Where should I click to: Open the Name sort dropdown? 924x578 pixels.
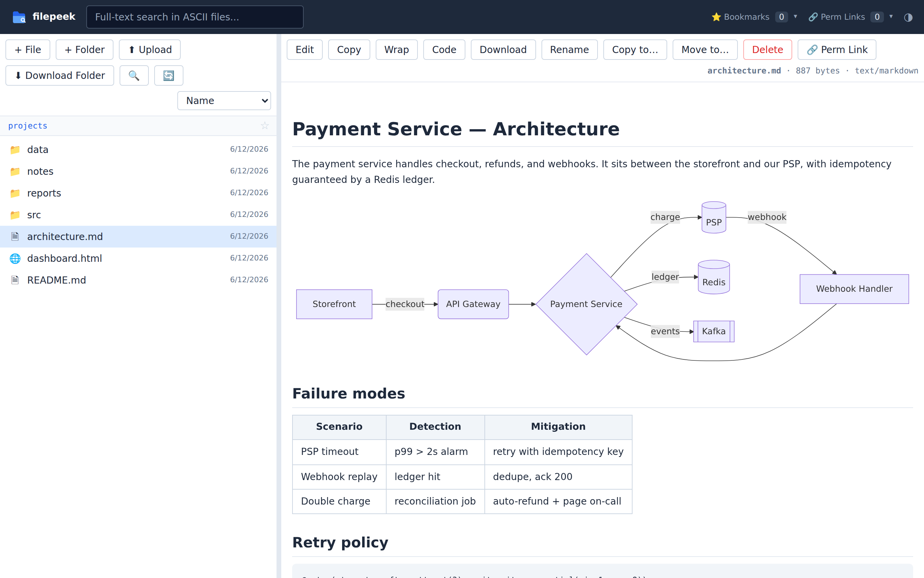(224, 101)
